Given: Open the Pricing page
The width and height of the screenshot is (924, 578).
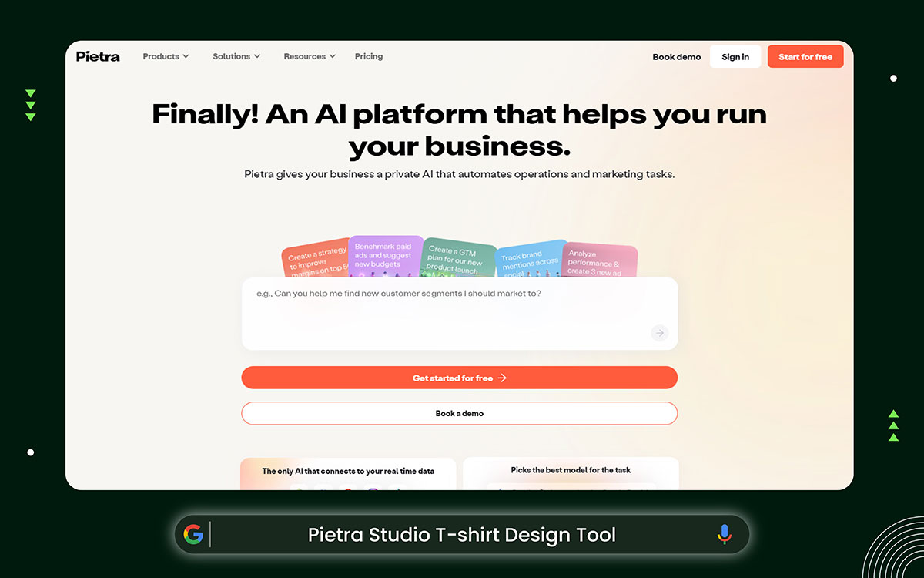Looking at the screenshot, I should click(x=368, y=56).
